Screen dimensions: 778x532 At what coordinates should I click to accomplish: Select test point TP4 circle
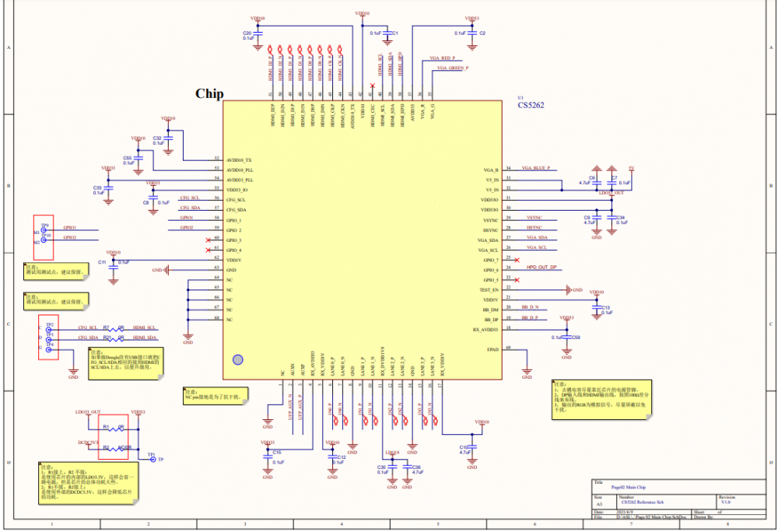pos(48,349)
